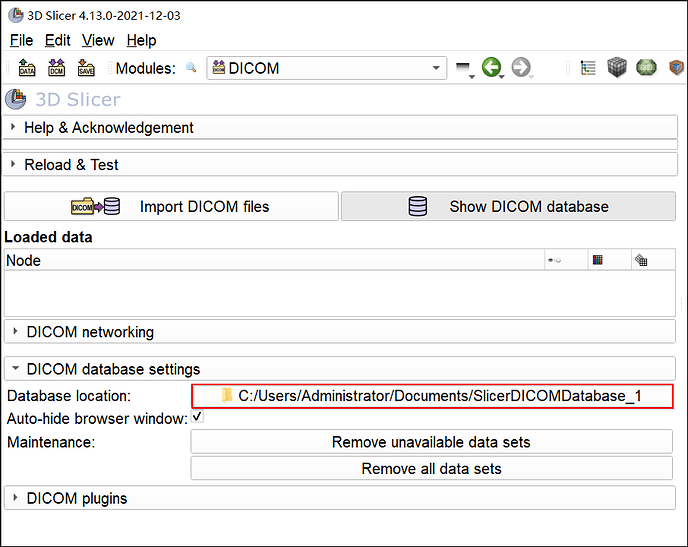This screenshot has width=688, height=547.
Task: Click the color column header in Loaded data
Action: 597,260
